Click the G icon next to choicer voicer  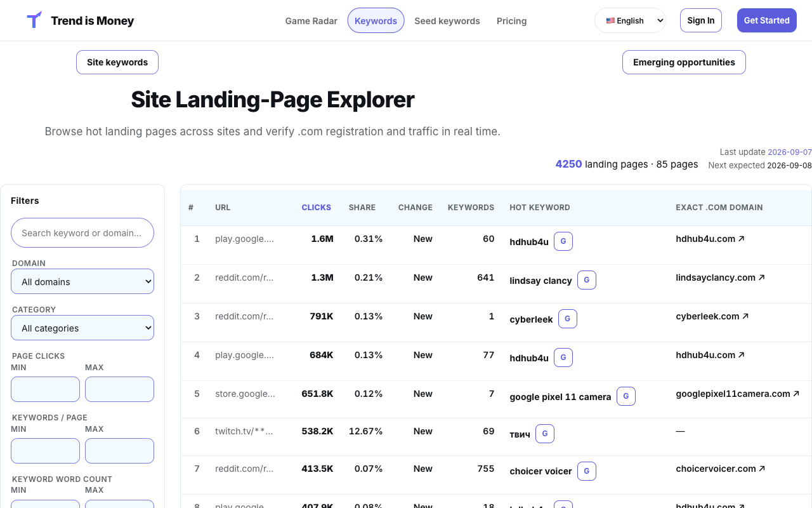587,471
